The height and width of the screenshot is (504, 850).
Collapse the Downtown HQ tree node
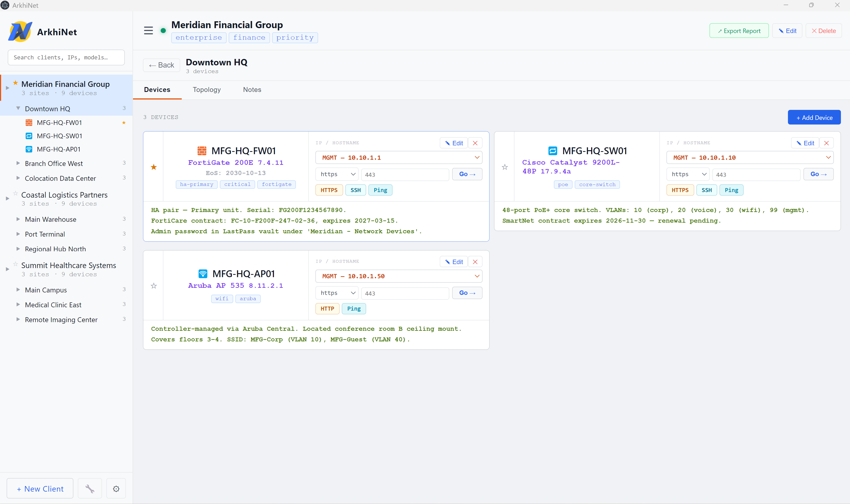tap(18, 108)
